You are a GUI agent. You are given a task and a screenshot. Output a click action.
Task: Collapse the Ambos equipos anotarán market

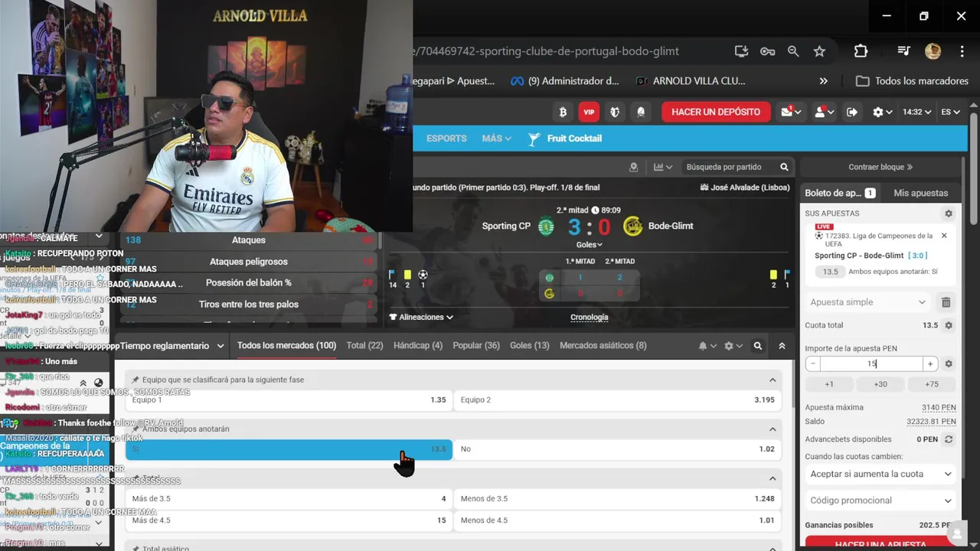773,429
